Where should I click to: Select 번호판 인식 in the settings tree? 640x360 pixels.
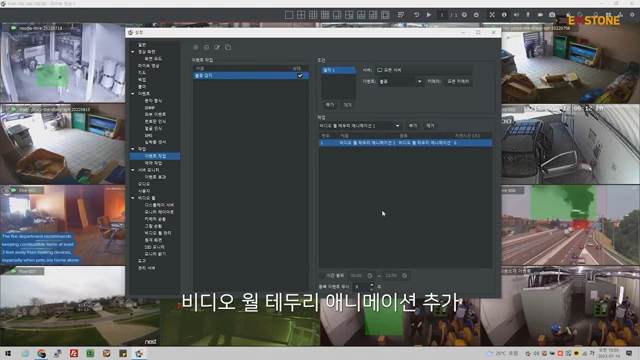click(x=156, y=122)
